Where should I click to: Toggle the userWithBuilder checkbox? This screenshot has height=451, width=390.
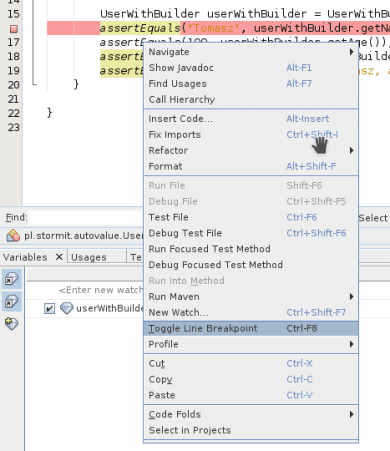click(x=49, y=308)
